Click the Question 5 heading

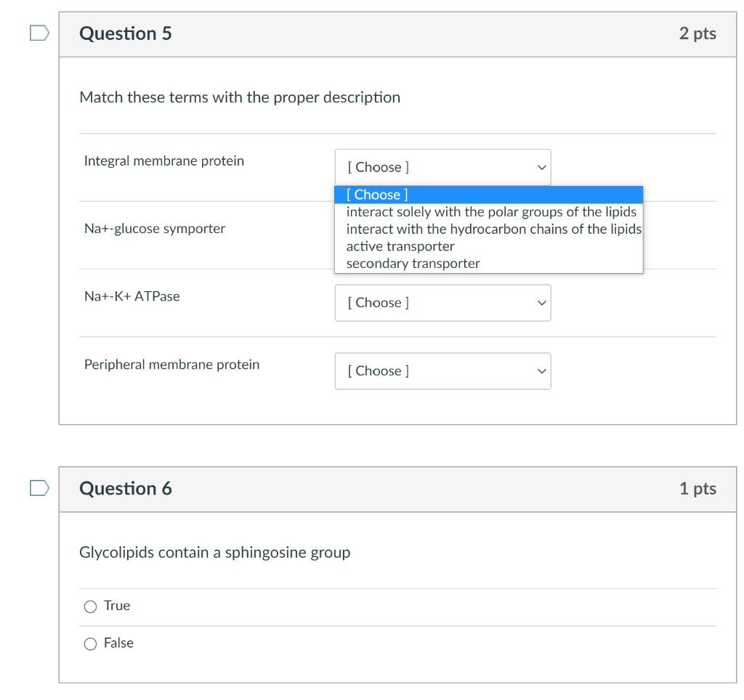point(126,34)
